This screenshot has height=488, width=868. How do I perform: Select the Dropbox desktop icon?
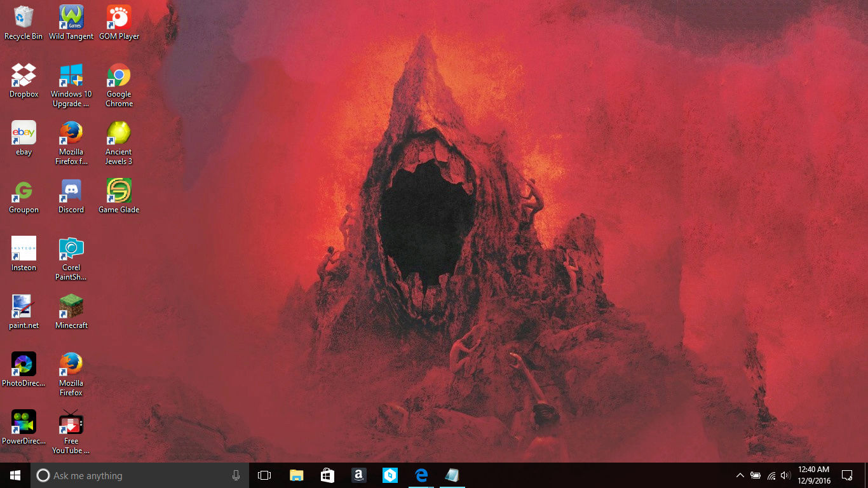pyautogui.click(x=24, y=81)
